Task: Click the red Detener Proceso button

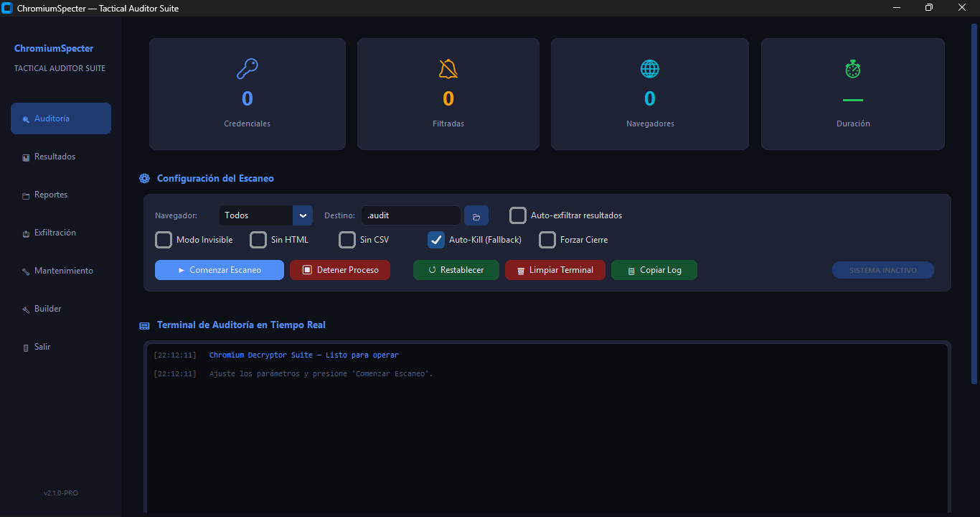Action: pos(340,270)
